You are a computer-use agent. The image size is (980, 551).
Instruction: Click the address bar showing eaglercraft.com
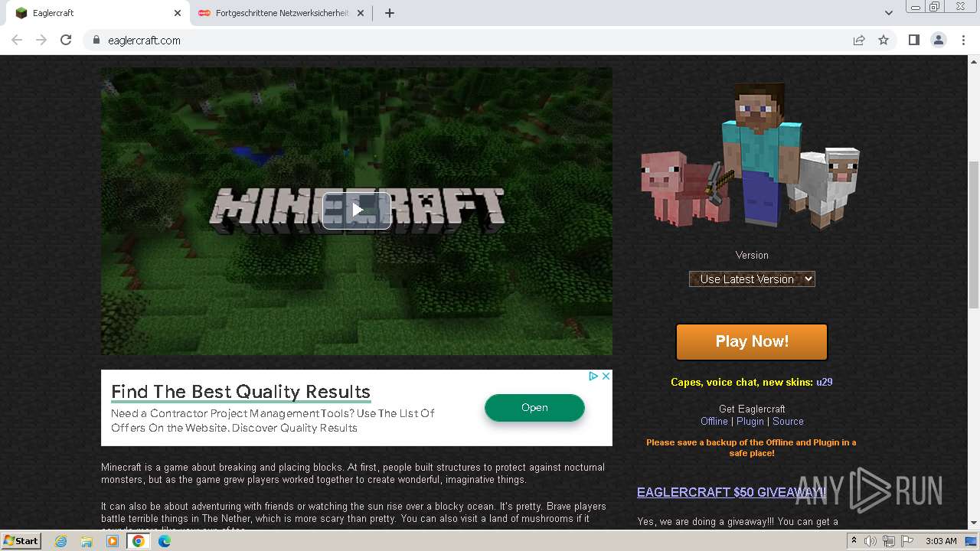point(467,41)
